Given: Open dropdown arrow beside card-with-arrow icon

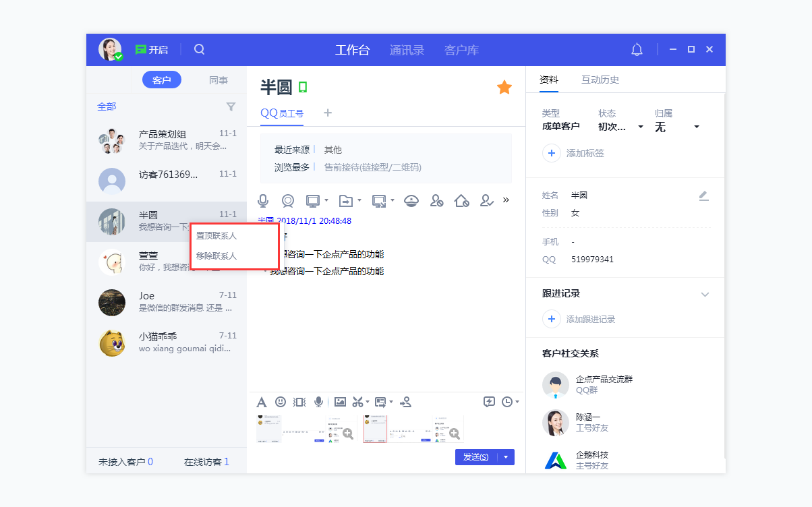Looking at the screenshot, I should pyautogui.click(x=391, y=402).
